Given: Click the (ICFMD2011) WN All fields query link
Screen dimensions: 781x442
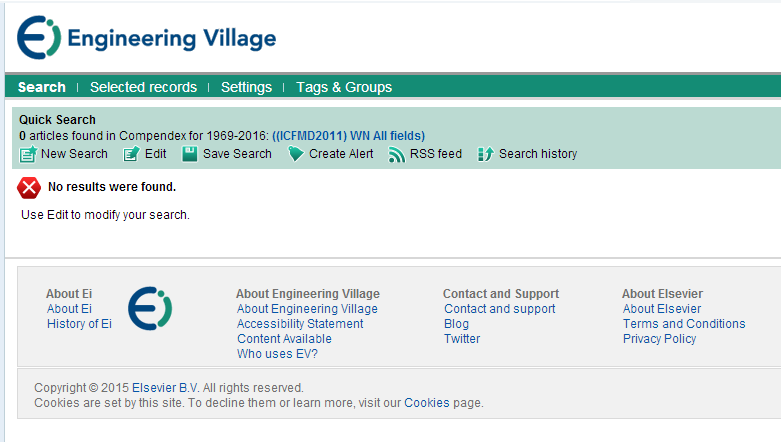Looking at the screenshot, I should (x=348, y=136).
